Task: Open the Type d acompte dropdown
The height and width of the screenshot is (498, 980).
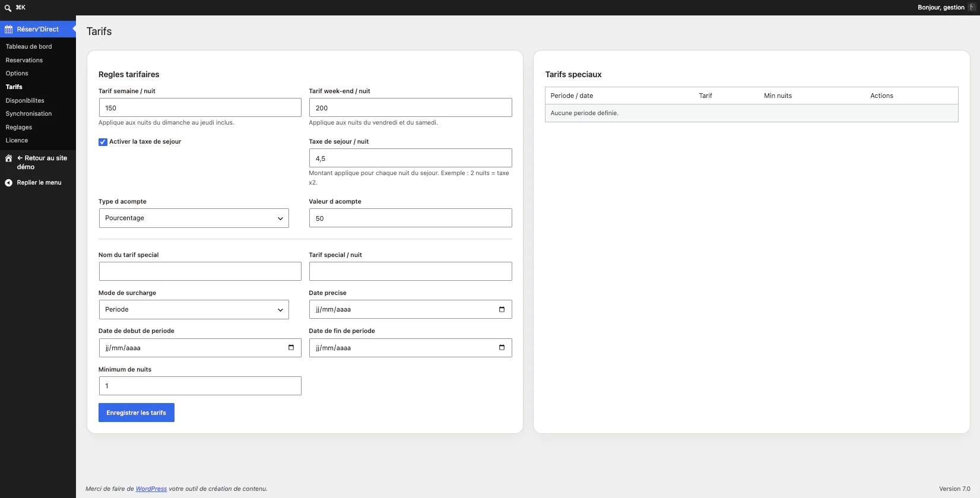Action: click(194, 218)
